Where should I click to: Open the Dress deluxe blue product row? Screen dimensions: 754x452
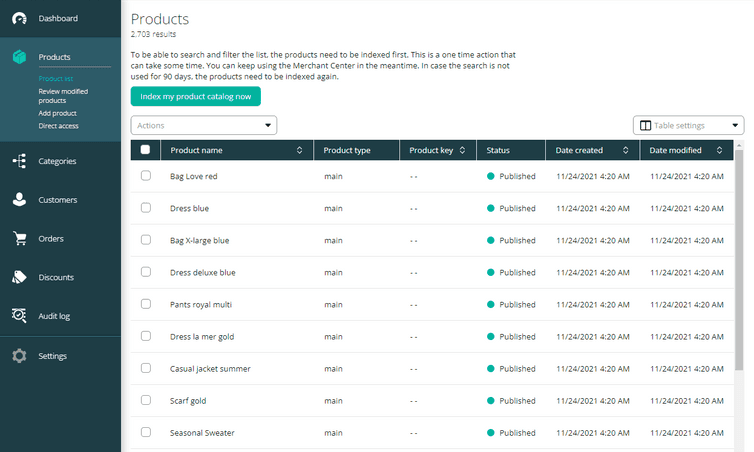203,273
